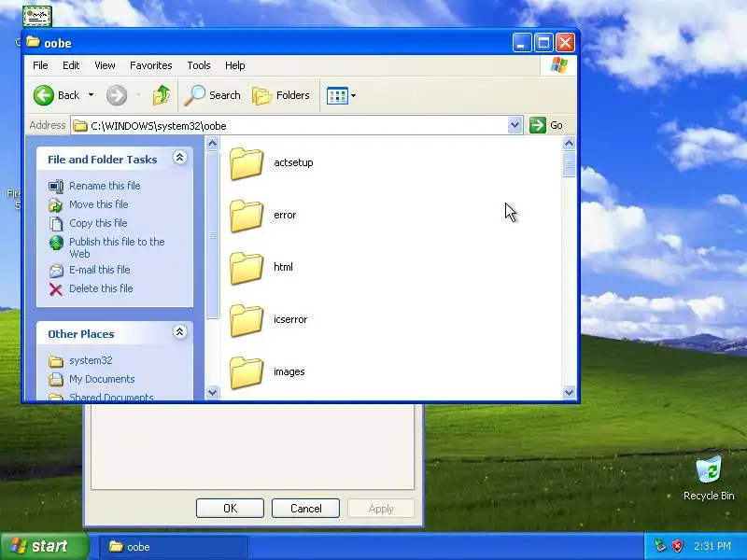Image resolution: width=747 pixels, height=560 pixels.
Task: Click the red security shield tray icon
Action: coord(678,546)
